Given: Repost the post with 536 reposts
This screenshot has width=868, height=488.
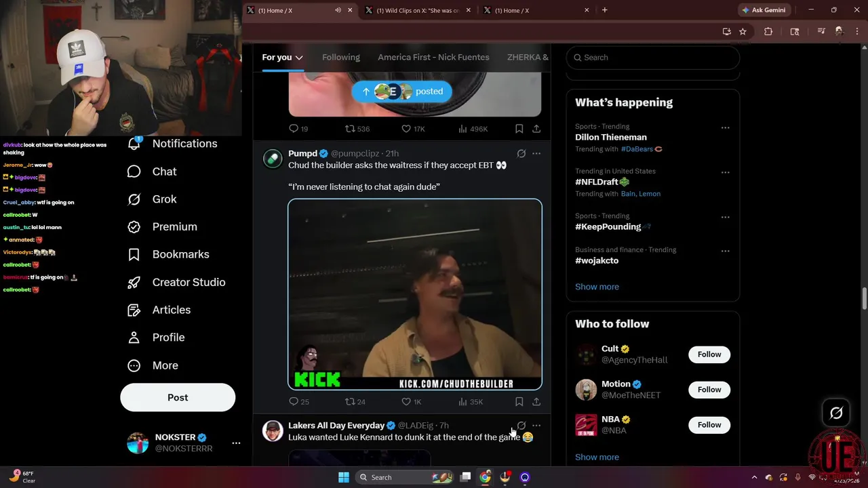Looking at the screenshot, I should [x=357, y=129].
